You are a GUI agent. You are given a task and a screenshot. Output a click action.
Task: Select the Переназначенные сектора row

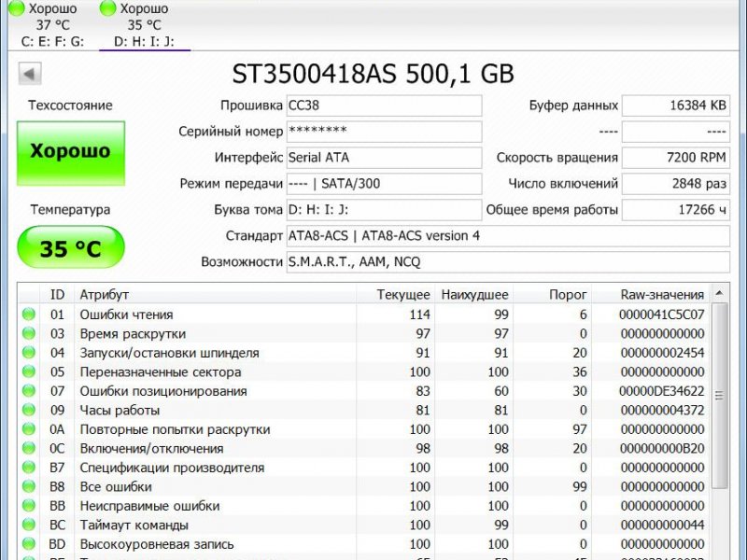[364, 371]
